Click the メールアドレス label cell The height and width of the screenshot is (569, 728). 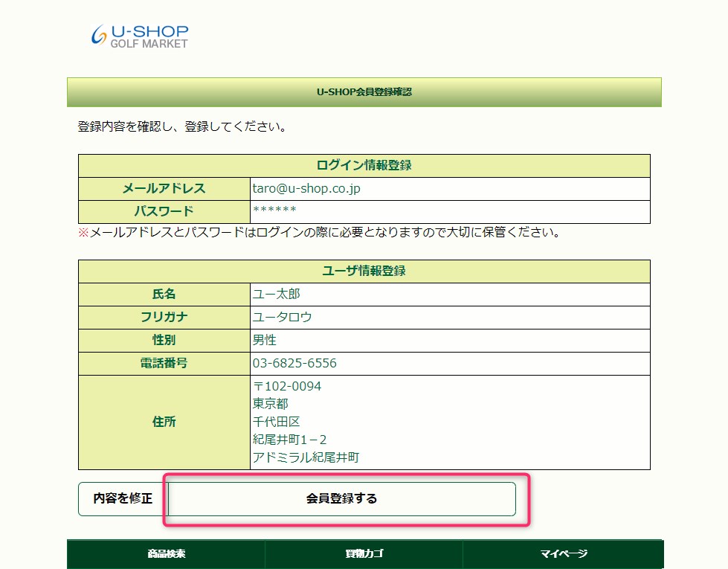pyautogui.click(x=164, y=189)
